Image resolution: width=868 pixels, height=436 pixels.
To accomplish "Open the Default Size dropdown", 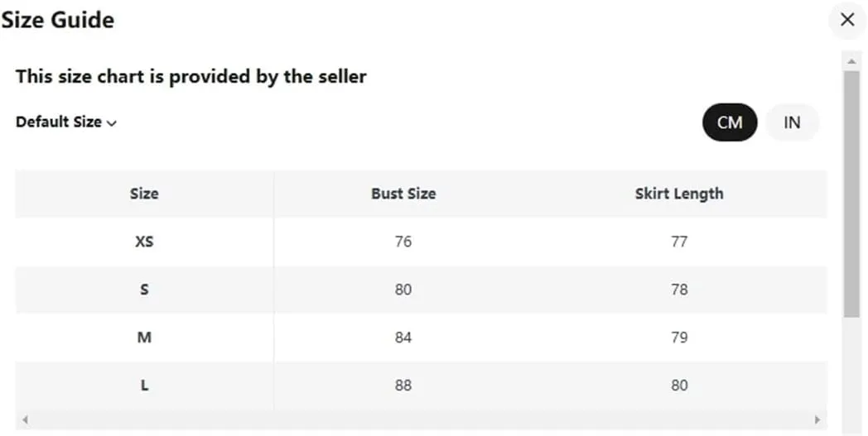I will pyautogui.click(x=66, y=122).
